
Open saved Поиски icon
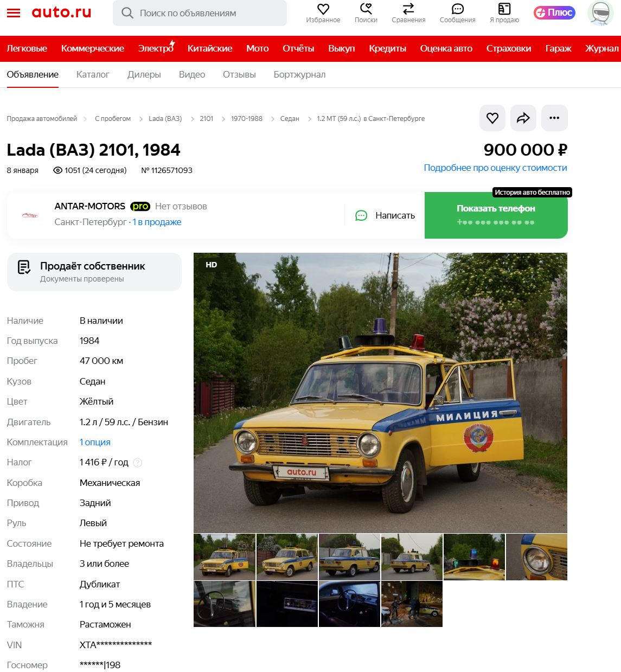click(366, 9)
